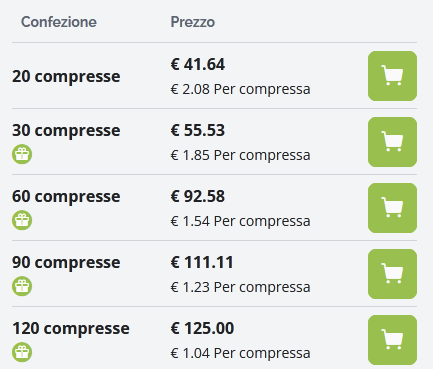The width and height of the screenshot is (433, 369).
Task: Add 30 compresse package to cart
Action: pyautogui.click(x=392, y=142)
